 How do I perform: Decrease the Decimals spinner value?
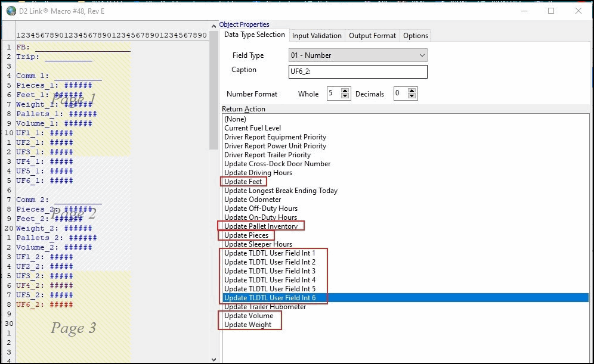(412, 97)
